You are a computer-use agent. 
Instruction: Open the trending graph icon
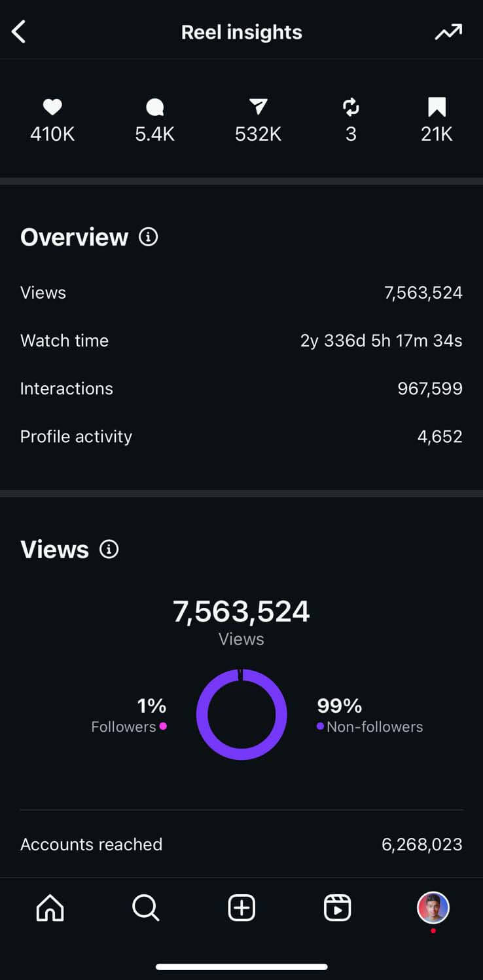click(x=448, y=32)
